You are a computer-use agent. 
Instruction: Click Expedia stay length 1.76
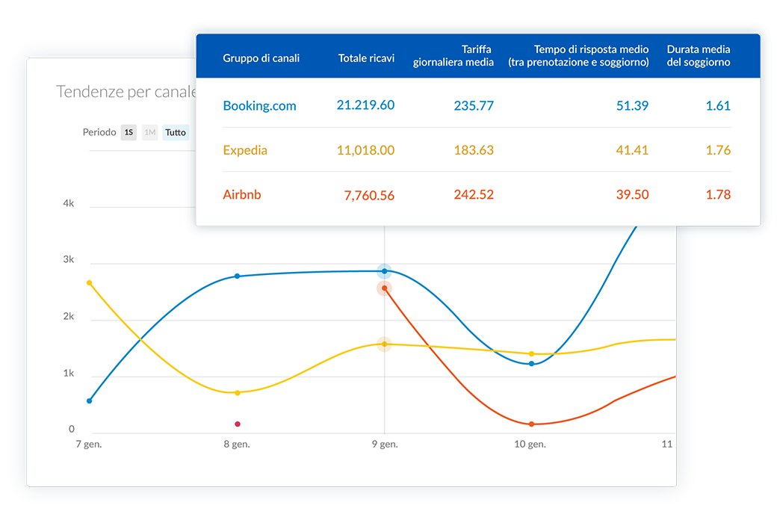718,150
